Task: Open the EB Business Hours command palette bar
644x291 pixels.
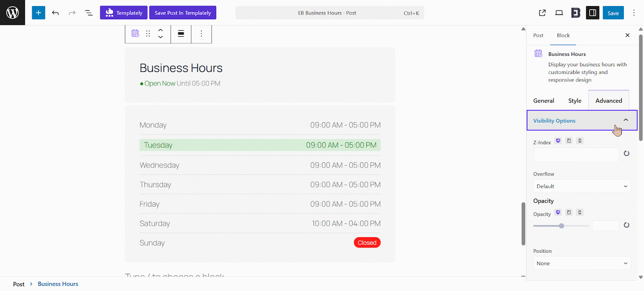Action: coord(330,13)
